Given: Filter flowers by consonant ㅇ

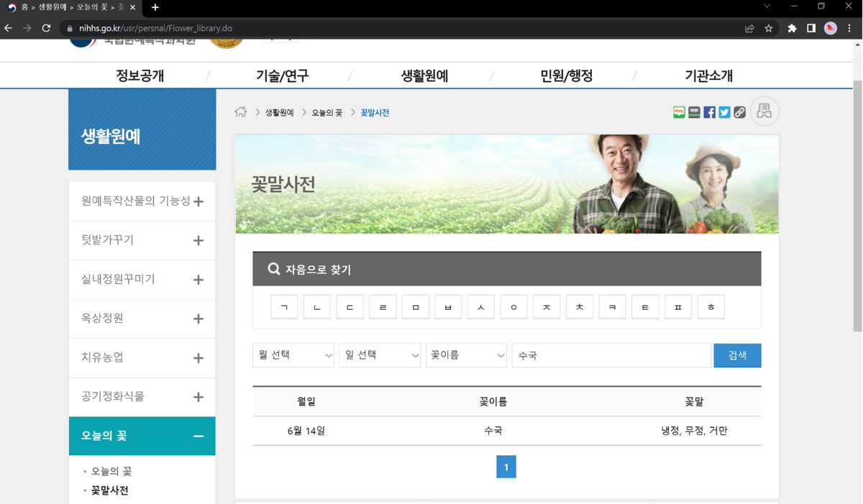Looking at the screenshot, I should (x=514, y=307).
